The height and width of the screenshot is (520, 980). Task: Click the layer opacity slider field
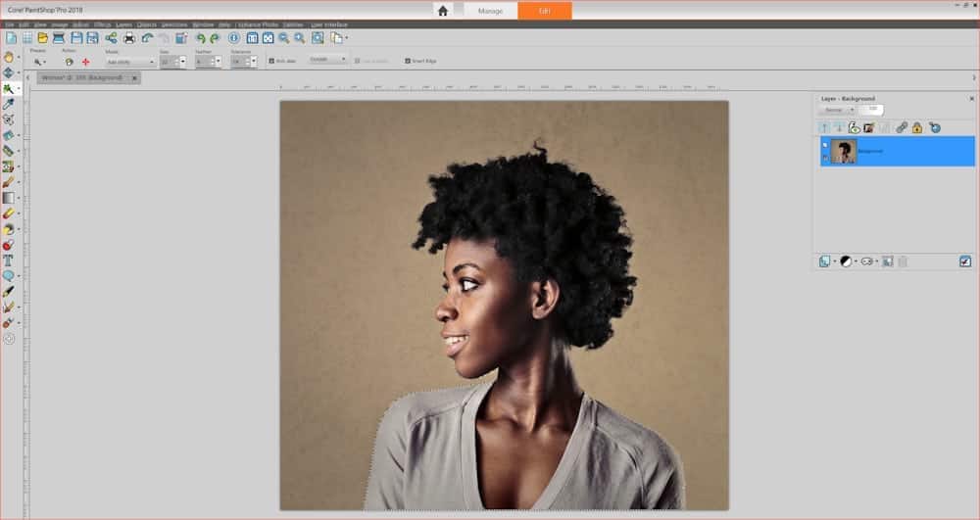click(872, 109)
